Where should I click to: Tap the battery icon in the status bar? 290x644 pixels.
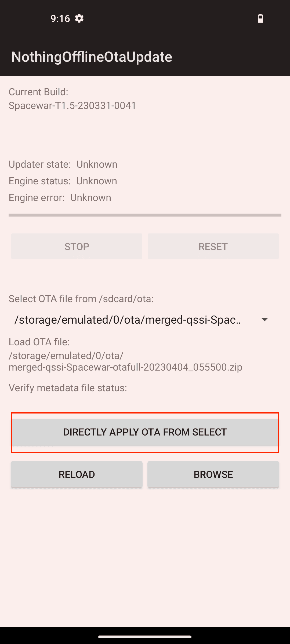(x=260, y=19)
